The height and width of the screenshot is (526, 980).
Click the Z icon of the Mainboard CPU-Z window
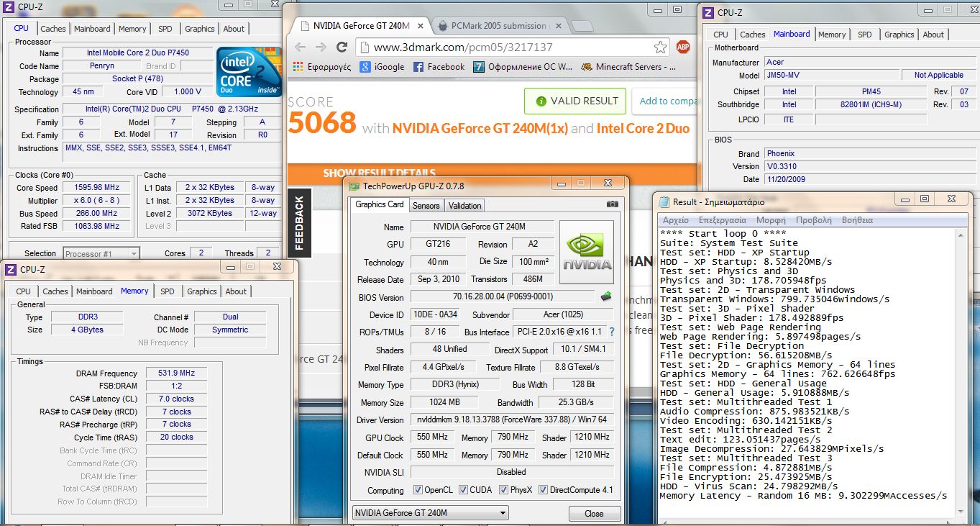708,12
